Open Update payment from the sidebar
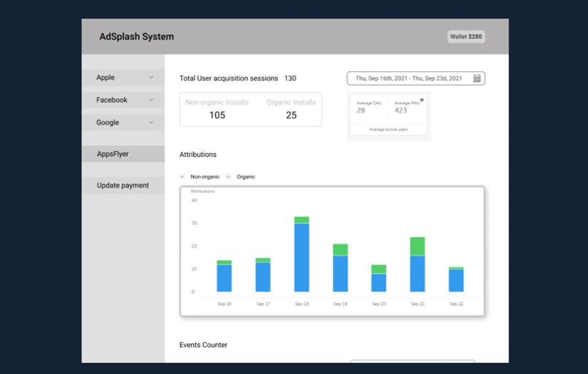Viewport: 588px width, 374px height. pyautogui.click(x=123, y=185)
